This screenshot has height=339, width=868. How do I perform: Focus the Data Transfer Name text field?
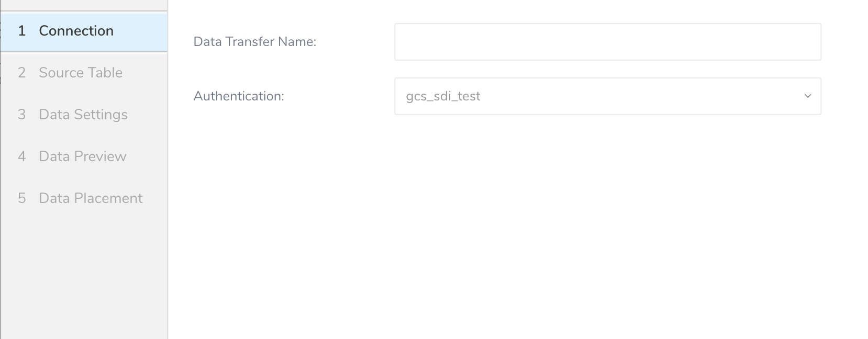(607, 42)
